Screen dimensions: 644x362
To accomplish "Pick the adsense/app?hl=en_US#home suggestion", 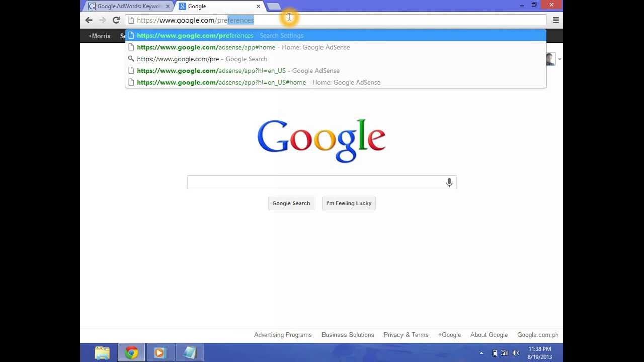I will [336, 82].
